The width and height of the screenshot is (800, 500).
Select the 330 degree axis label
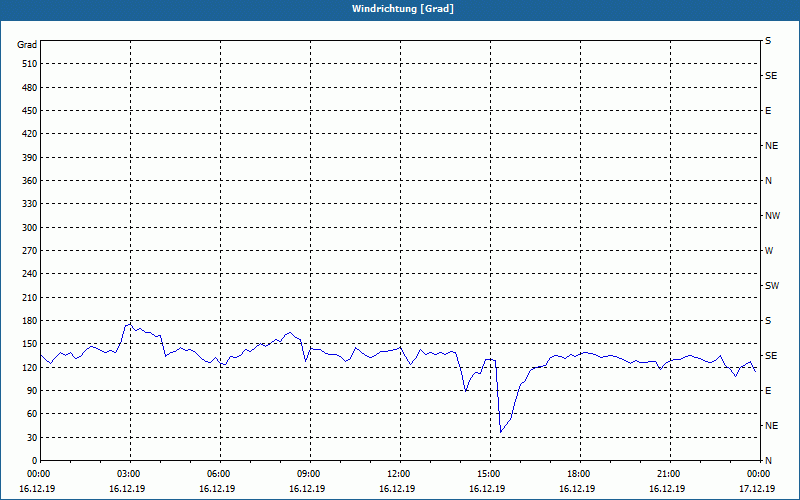click(x=30, y=204)
